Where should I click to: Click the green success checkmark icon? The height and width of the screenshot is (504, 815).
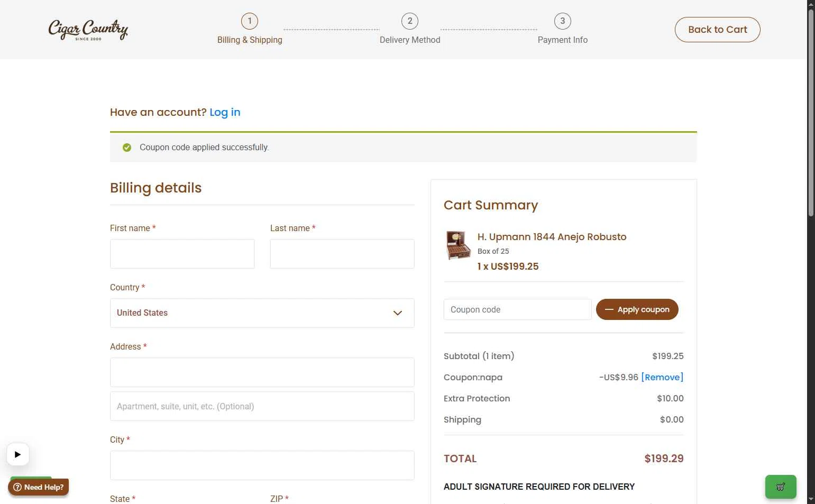(x=127, y=148)
